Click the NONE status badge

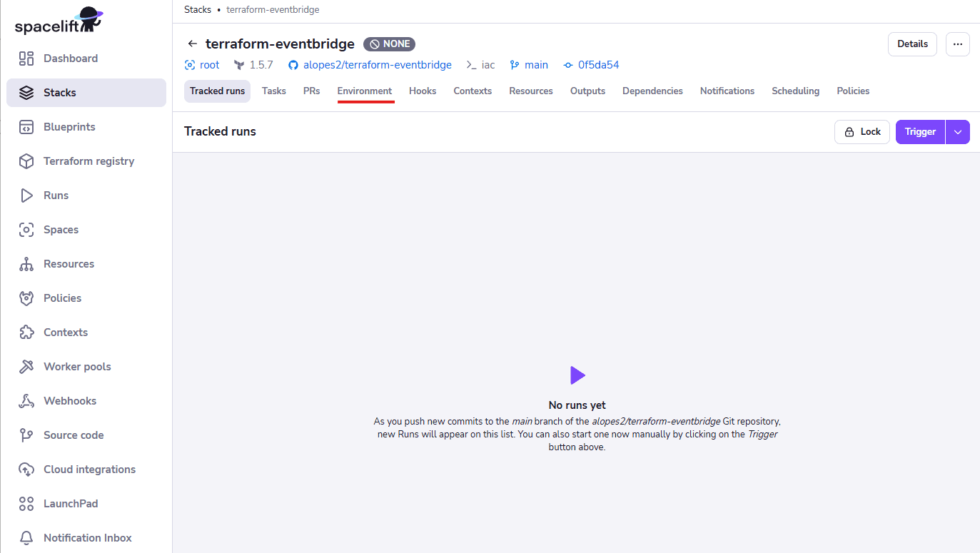(389, 44)
